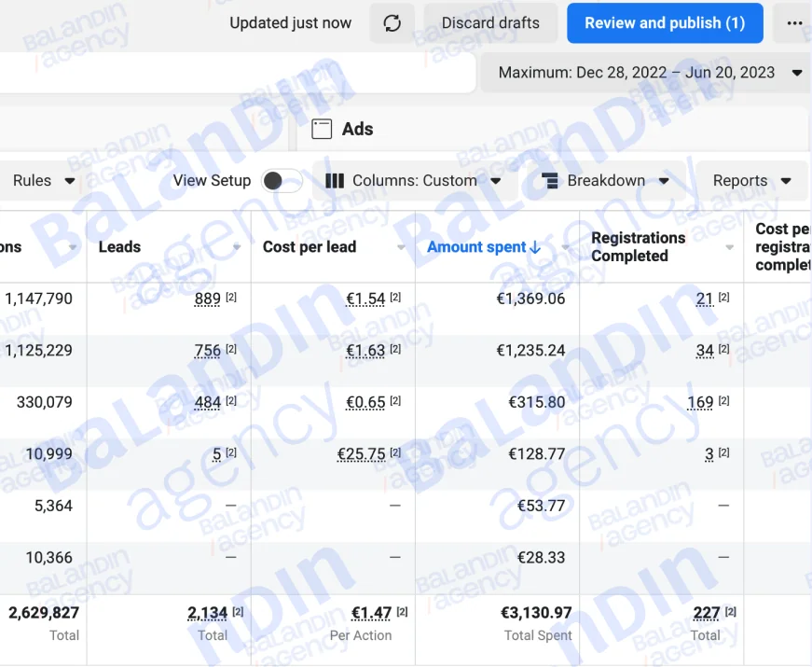Screen dimensions: 812x667
Task: Click the total 227 registrations value
Action: (707, 613)
